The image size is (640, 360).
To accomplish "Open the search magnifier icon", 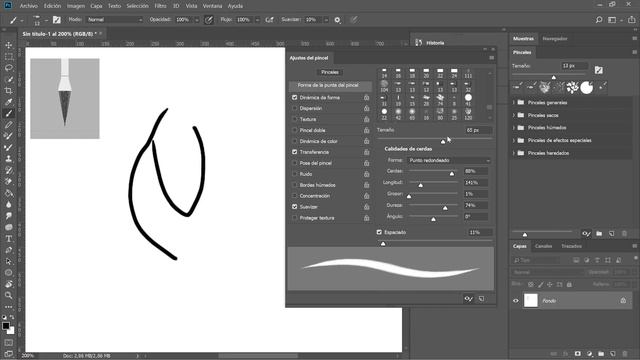I will click(599, 20).
